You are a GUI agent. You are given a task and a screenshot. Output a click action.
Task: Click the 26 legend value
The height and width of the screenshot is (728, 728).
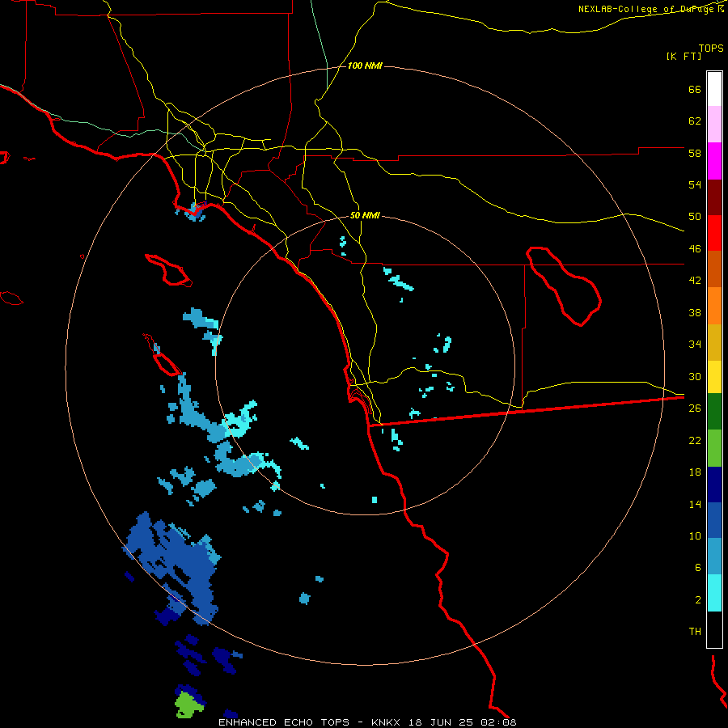click(695, 408)
